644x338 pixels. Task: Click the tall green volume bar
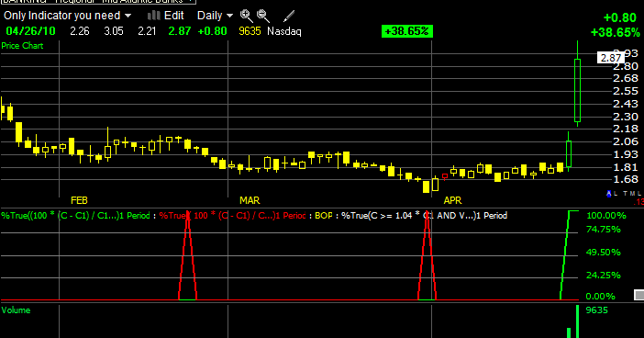(577, 321)
